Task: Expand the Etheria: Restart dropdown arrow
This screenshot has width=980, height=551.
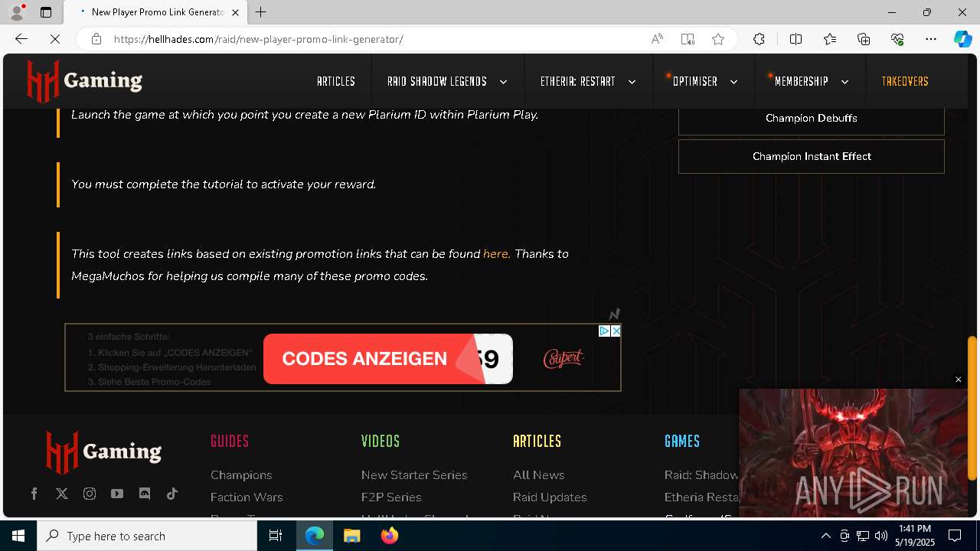Action: (x=632, y=82)
